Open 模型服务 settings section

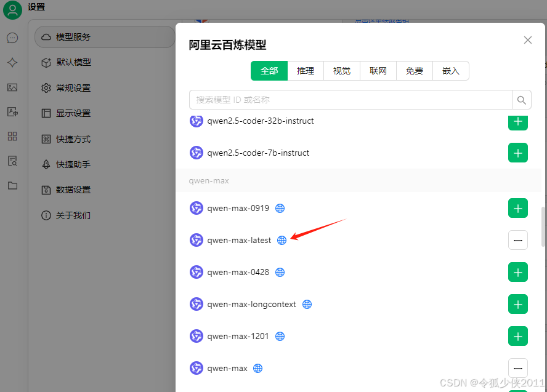tap(105, 37)
